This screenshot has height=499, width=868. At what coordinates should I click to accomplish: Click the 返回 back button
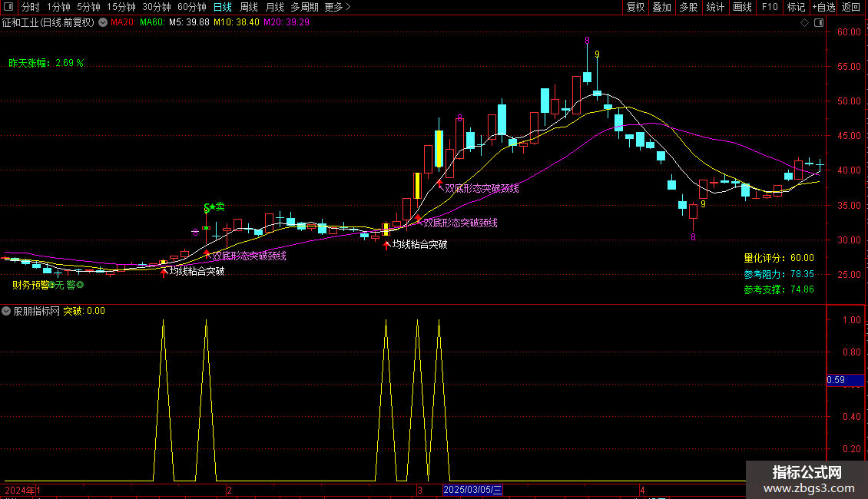(851, 7)
